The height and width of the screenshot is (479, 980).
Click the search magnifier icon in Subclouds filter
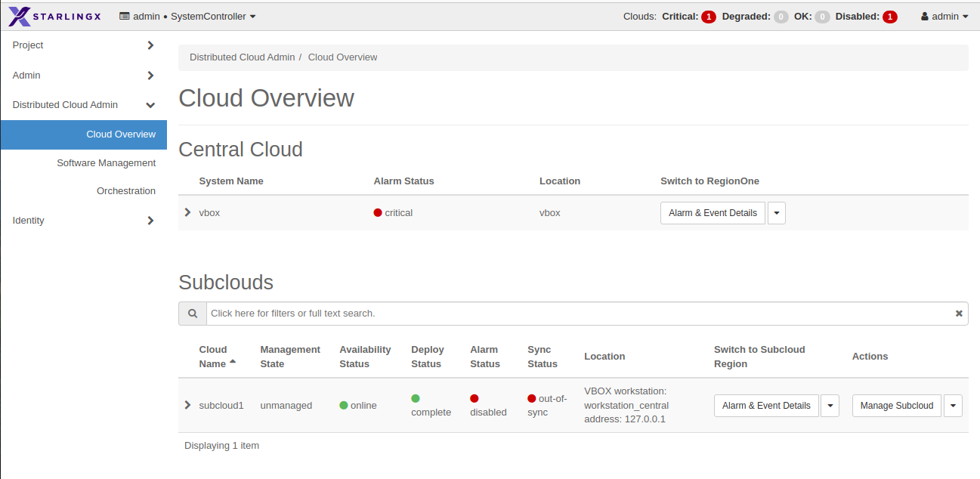(x=193, y=314)
